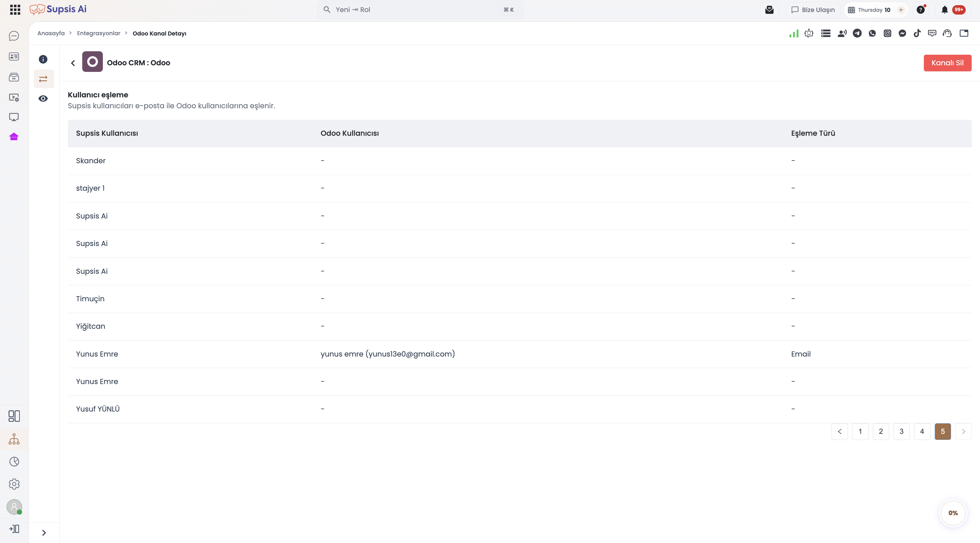Open the support headset agent icon

coord(947,34)
